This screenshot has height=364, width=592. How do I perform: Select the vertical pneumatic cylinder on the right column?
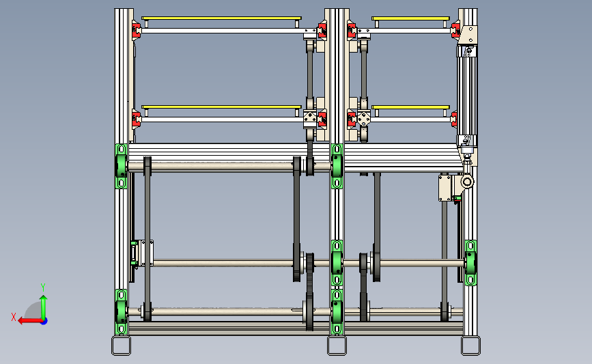(466, 96)
